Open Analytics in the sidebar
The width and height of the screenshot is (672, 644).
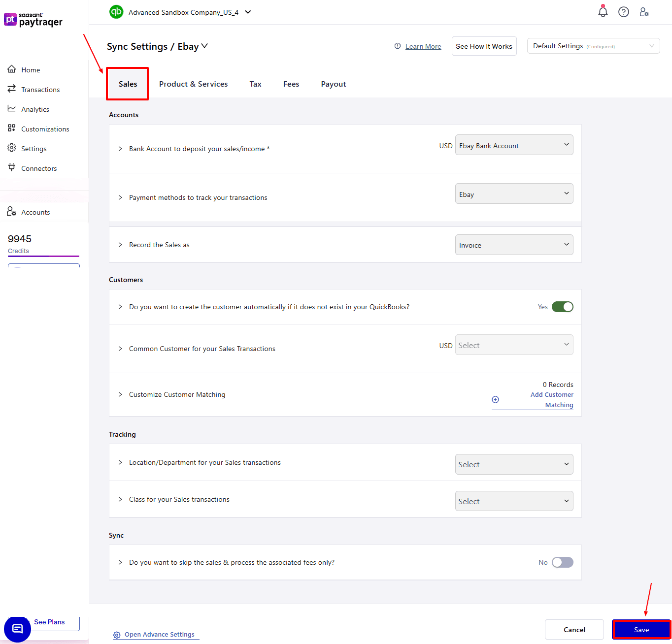click(x=35, y=109)
